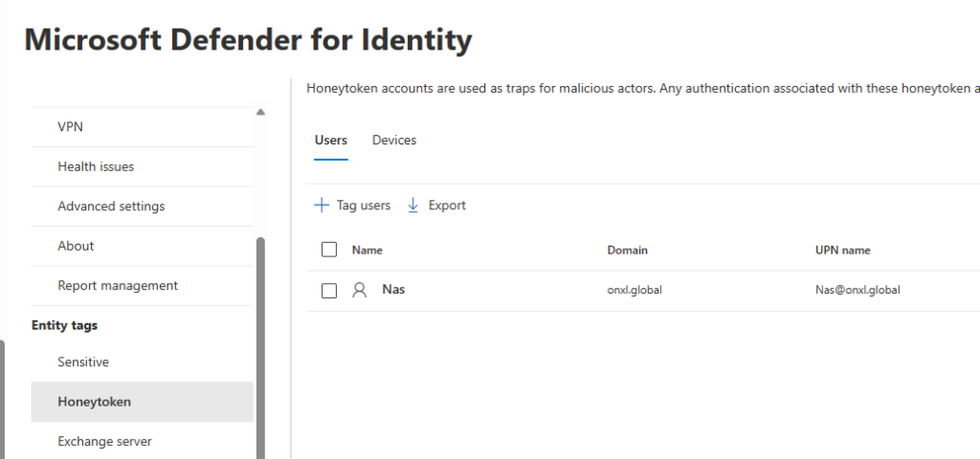Open Exchange server entity tag
Screen dimensions: 980x459
[143, 442]
